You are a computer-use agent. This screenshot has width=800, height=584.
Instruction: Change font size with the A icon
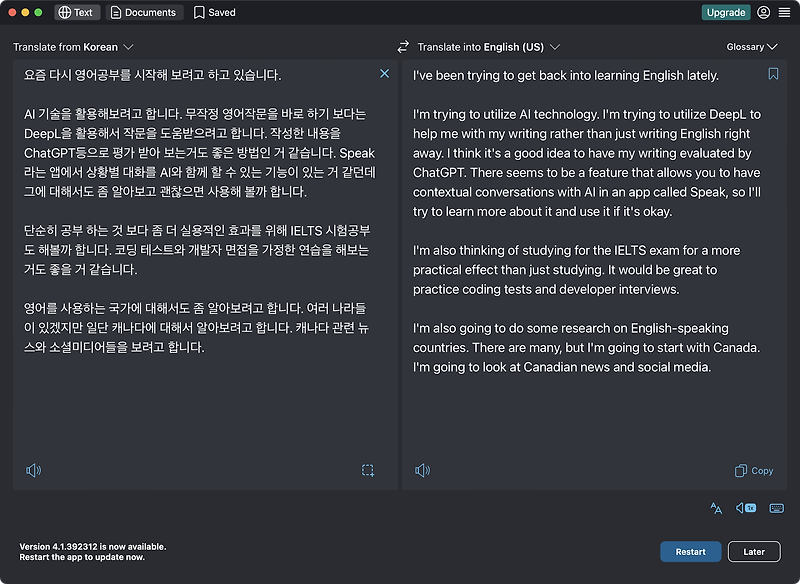pyautogui.click(x=716, y=508)
